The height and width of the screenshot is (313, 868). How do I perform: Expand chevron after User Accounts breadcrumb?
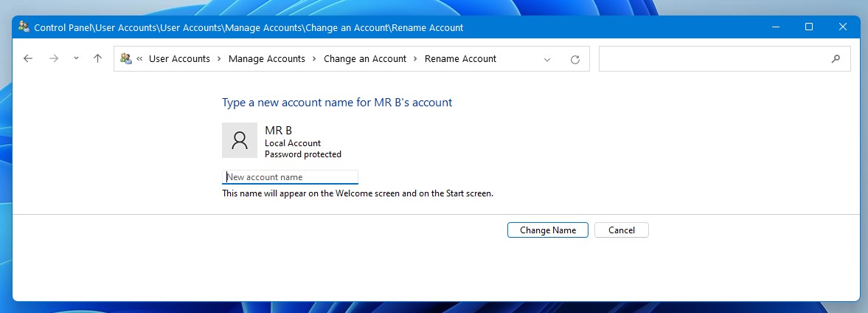219,59
